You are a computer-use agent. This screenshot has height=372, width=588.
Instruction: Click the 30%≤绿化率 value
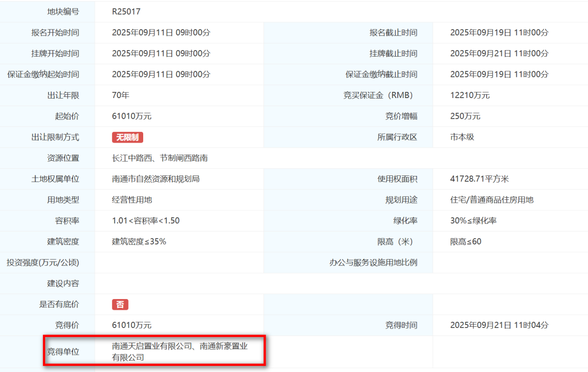coord(473,221)
